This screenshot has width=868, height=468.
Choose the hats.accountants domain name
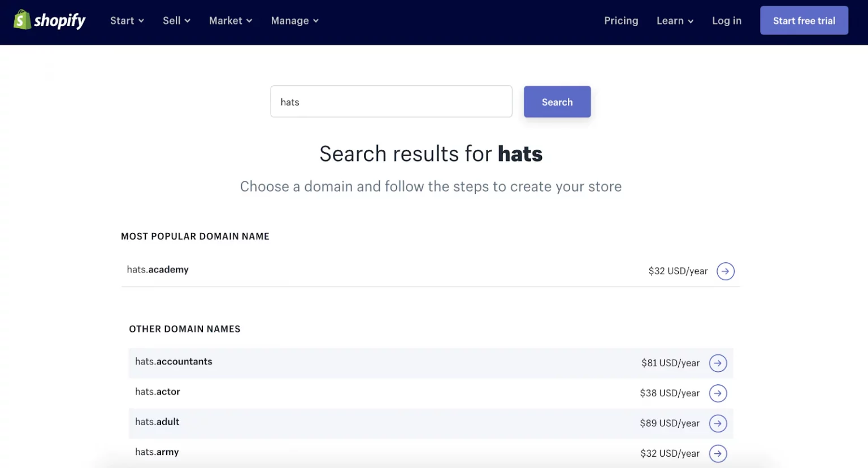pyautogui.click(x=173, y=362)
